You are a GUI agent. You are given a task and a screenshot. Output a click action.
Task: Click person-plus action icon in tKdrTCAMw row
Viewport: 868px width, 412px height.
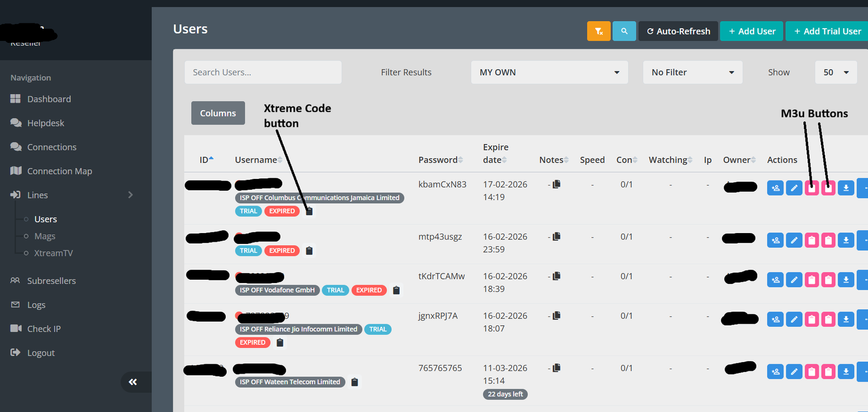click(x=775, y=280)
